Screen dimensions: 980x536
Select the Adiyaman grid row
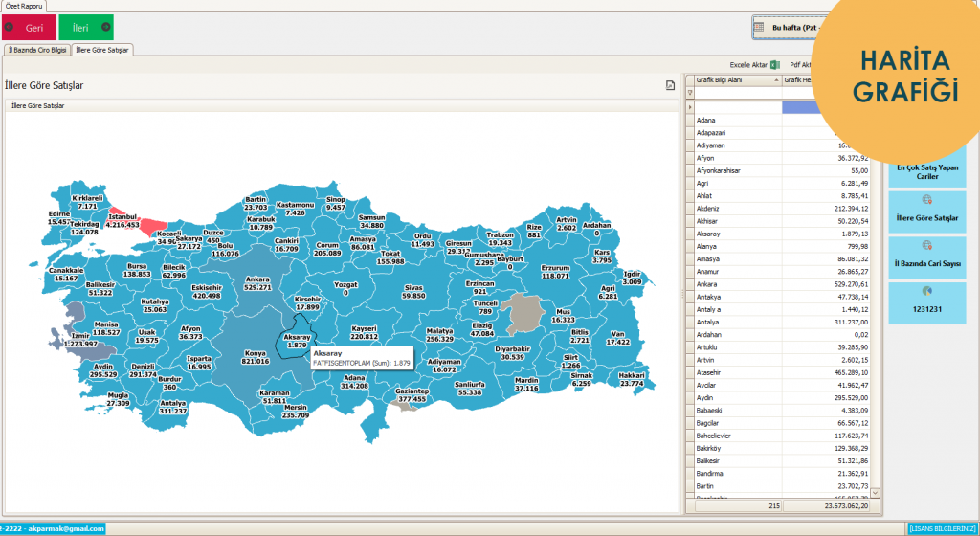click(x=784, y=145)
